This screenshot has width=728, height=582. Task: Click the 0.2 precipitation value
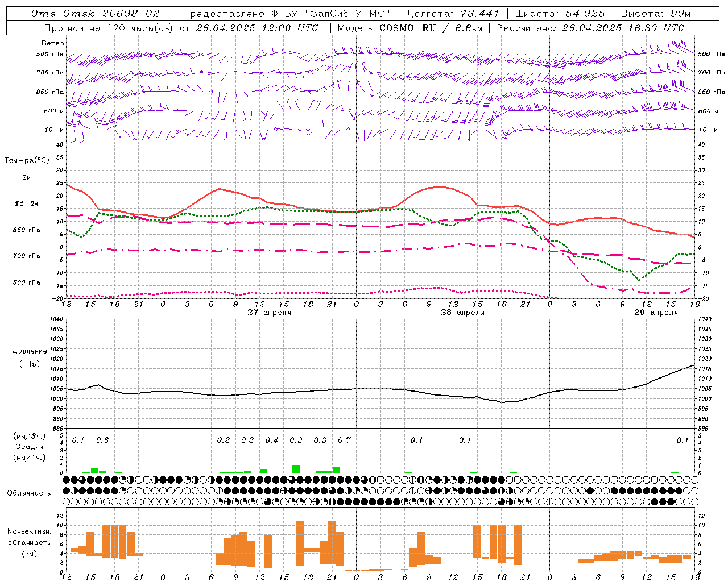pos(224,440)
